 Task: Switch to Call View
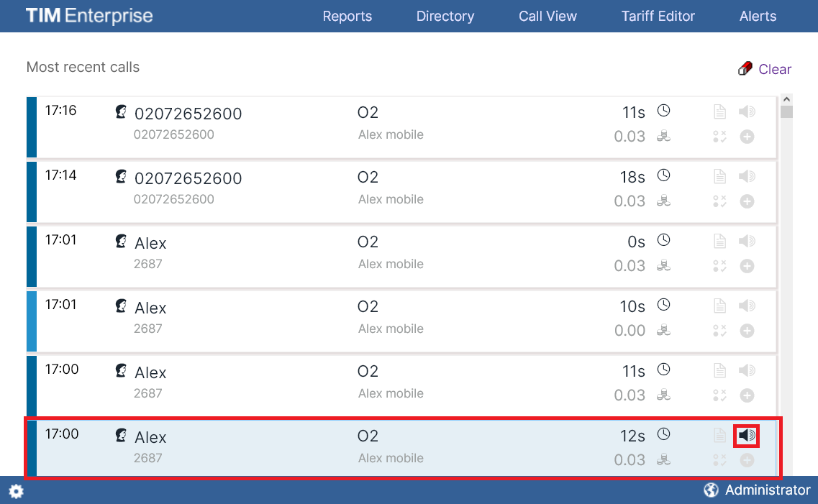(x=547, y=16)
